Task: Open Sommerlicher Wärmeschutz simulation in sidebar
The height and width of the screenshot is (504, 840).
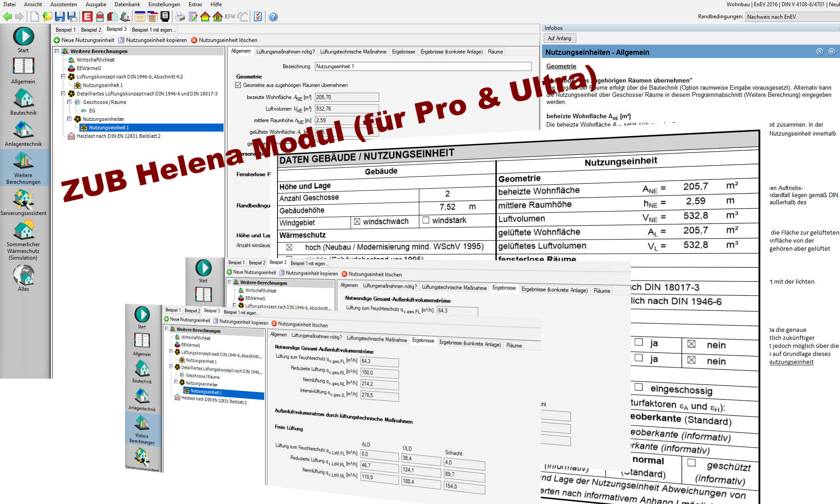Action: click(23, 241)
